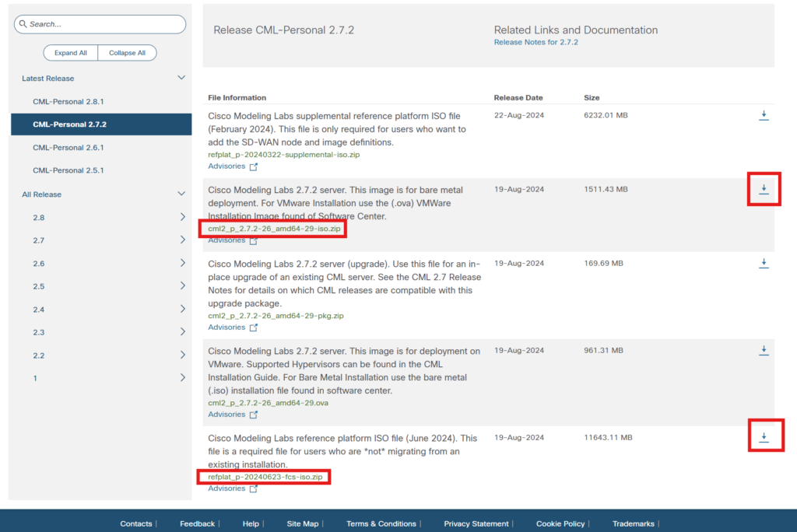Click the search magnifier icon

[23, 24]
